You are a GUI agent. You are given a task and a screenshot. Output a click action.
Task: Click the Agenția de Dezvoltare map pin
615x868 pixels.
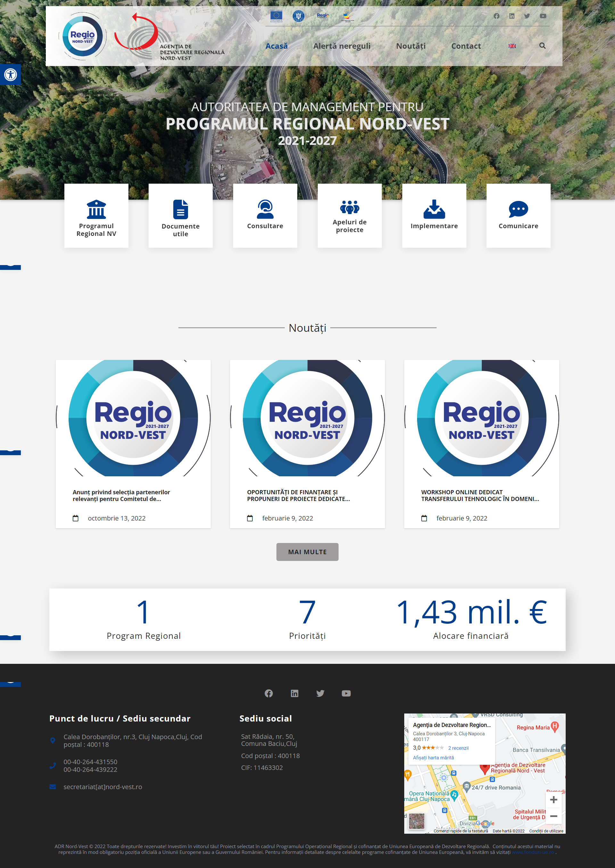click(484, 768)
